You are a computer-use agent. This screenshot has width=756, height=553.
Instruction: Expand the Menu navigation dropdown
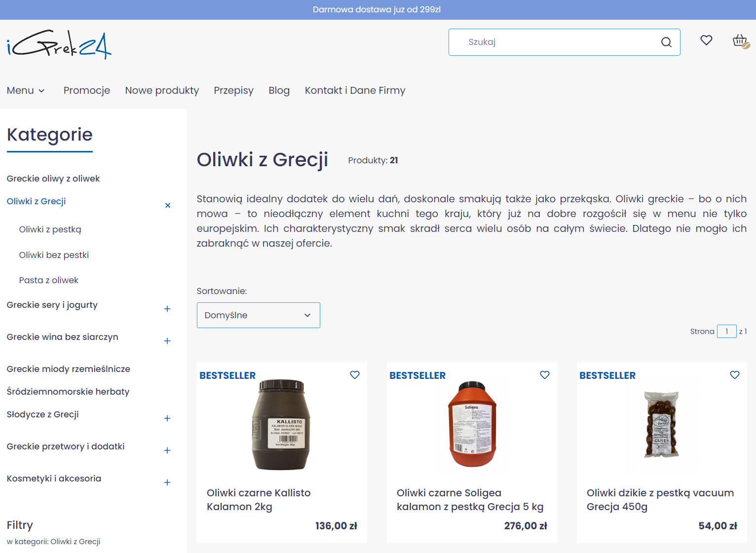[x=26, y=90]
